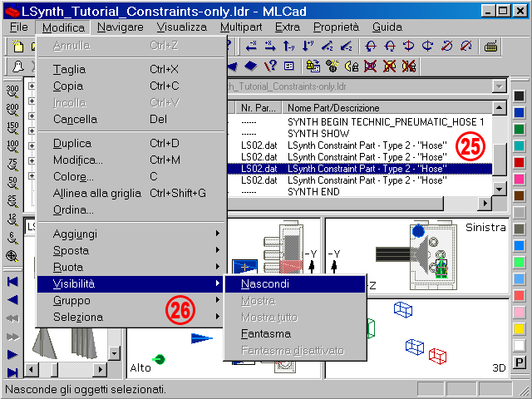Viewport: 532px width, 399px height.
Task: Click the gears with sparkle toolbar icon
Action: tap(332, 66)
